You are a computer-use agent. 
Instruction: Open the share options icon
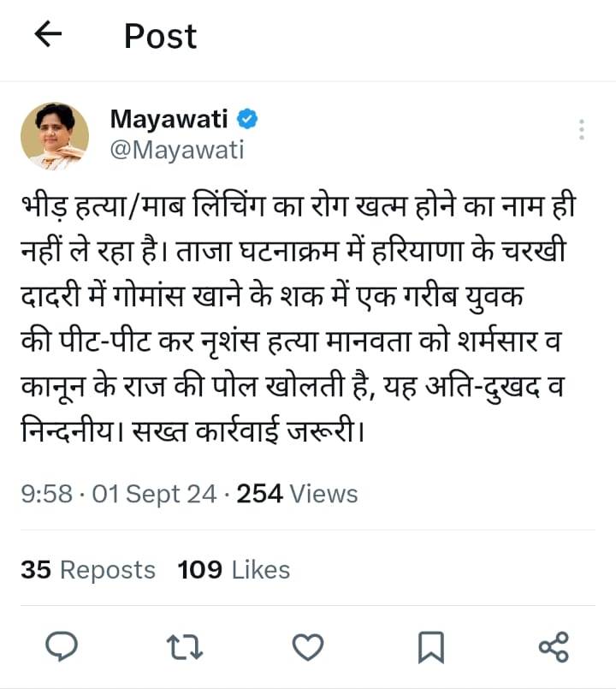[x=554, y=646]
